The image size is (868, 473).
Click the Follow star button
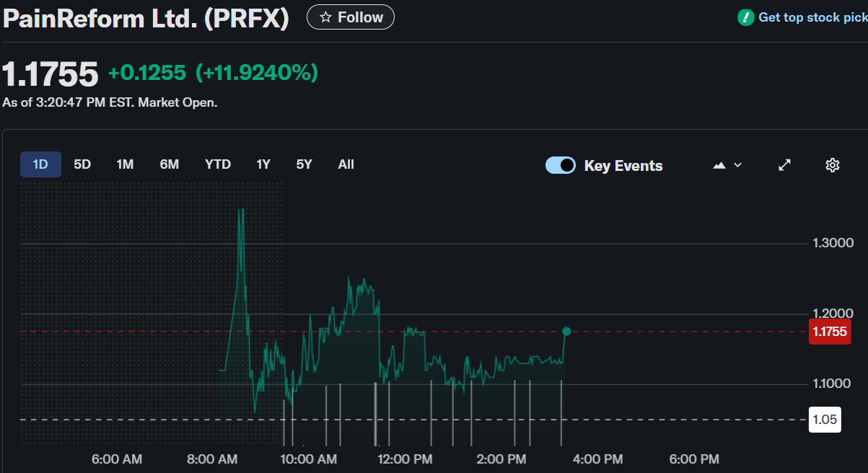click(x=351, y=17)
